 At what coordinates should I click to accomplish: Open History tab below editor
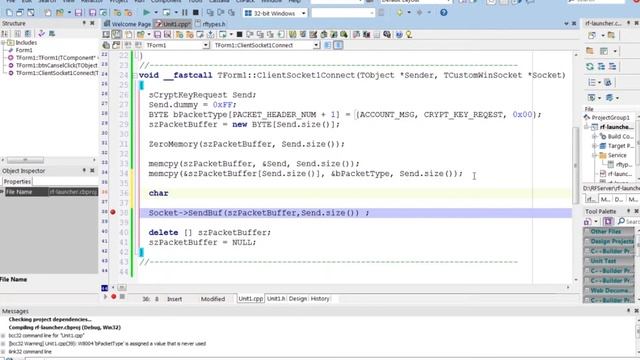(x=320, y=299)
